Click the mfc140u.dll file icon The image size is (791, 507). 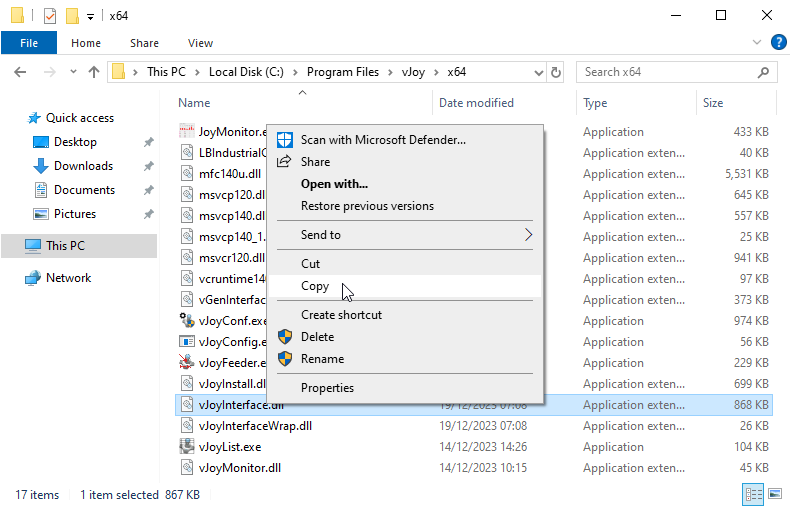click(x=187, y=173)
